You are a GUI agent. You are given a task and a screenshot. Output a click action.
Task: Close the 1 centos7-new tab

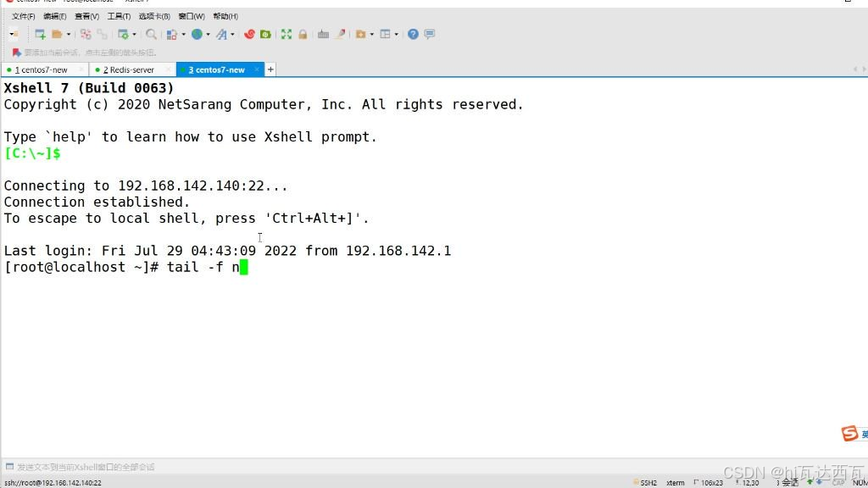[81, 69]
